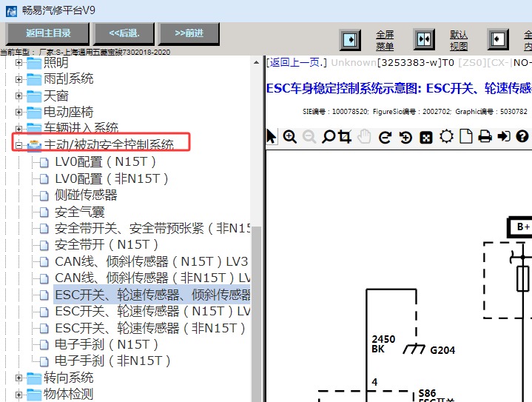Image resolution: width=532 pixels, height=402 pixels.
Task: Click the greyed zoom out magnifier
Action: tap(309, 137)
